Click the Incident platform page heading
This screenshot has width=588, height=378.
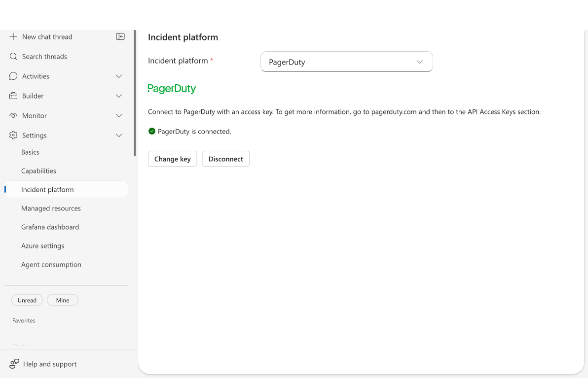[183, 37]
